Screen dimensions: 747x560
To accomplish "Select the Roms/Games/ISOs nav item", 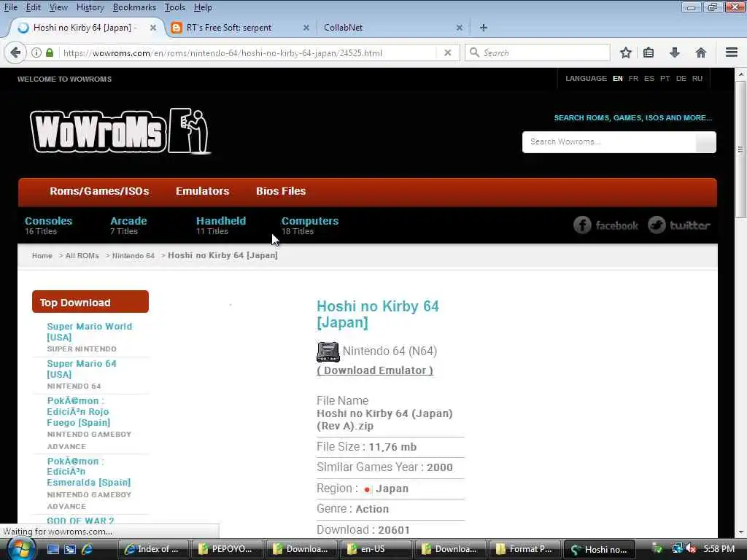I will [x=99, y=191].
